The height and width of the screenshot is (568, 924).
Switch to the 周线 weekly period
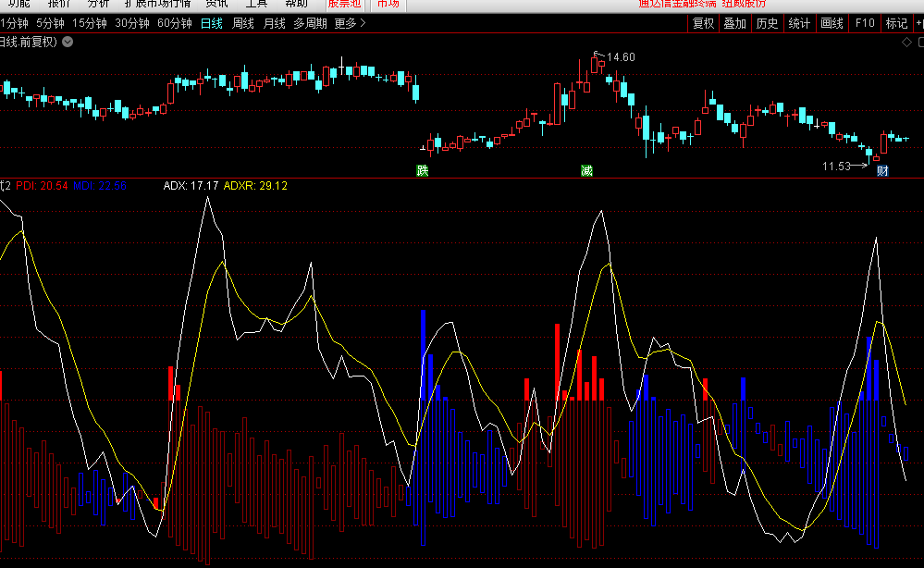click(242, 23)
